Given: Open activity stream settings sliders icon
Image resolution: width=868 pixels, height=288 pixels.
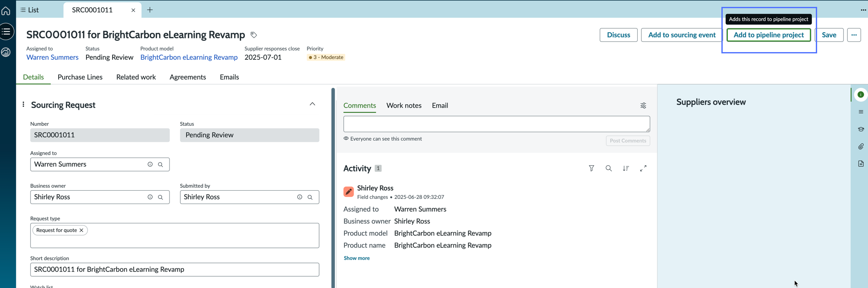Looking at the screenshot, I should [643, 105].
